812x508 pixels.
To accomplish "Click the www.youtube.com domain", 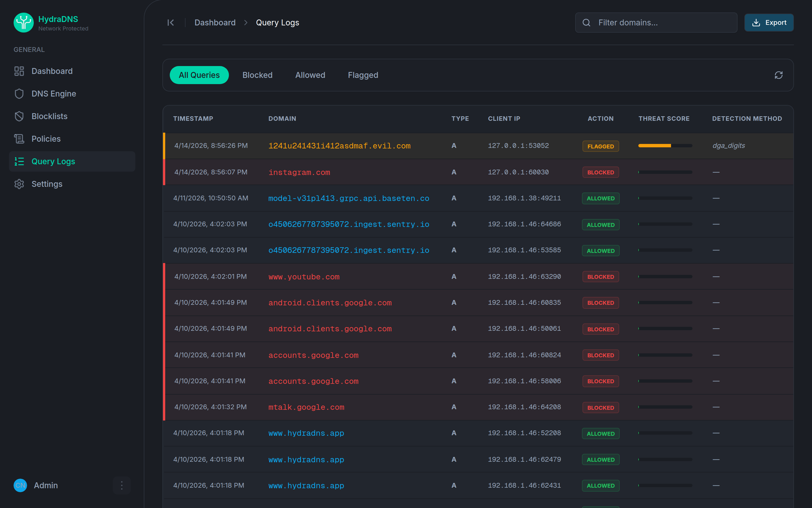I will point(304,277).
